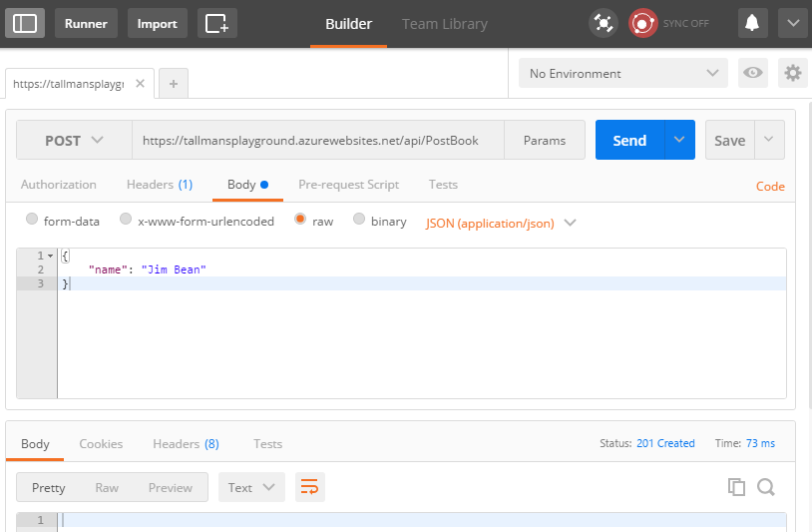Select the form-data radio option
This screenshot has width=812, height=532.
coord(32,219)
